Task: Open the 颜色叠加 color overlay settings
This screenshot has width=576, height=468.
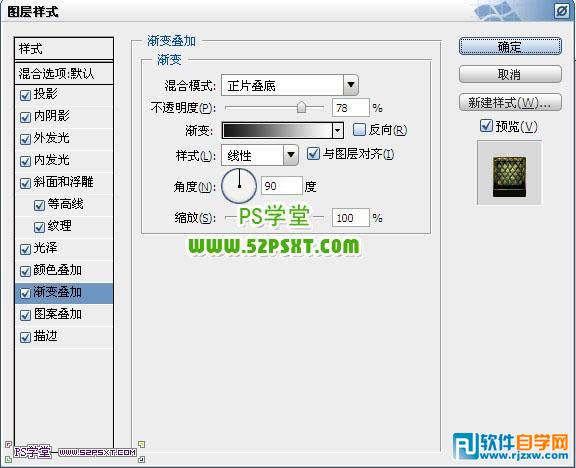Action: (x=58, y=270)
